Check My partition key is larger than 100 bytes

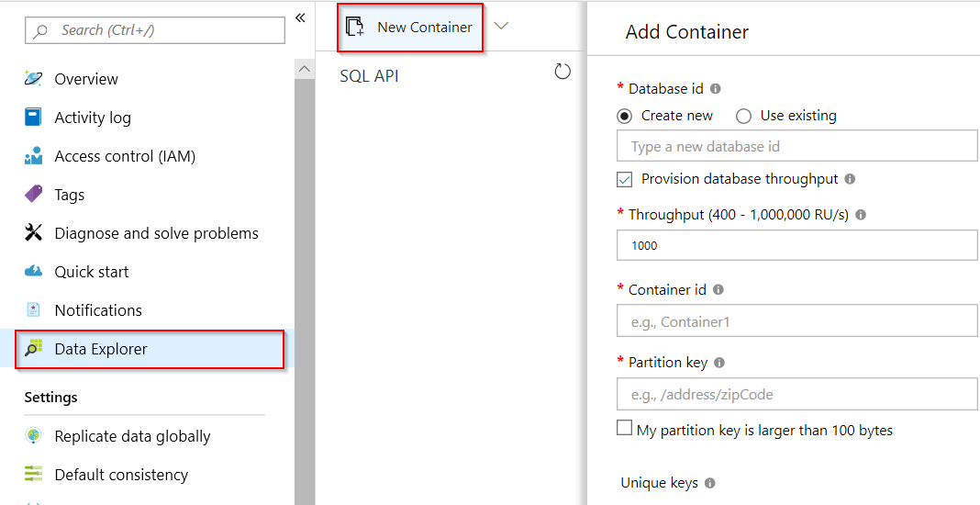pos(624,428)
